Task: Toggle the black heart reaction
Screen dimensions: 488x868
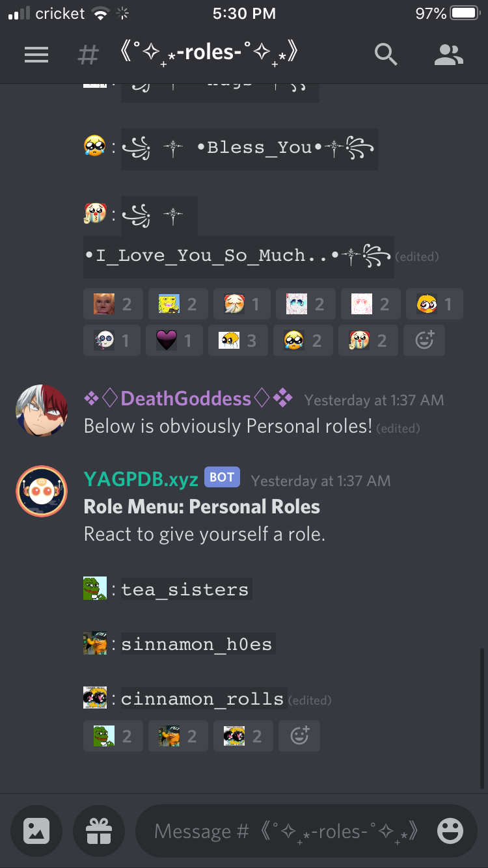Action: pos(174,340)
